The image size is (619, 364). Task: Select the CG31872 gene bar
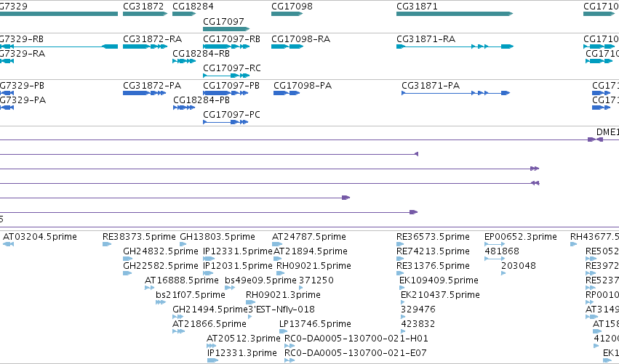[x=145, y=14]
